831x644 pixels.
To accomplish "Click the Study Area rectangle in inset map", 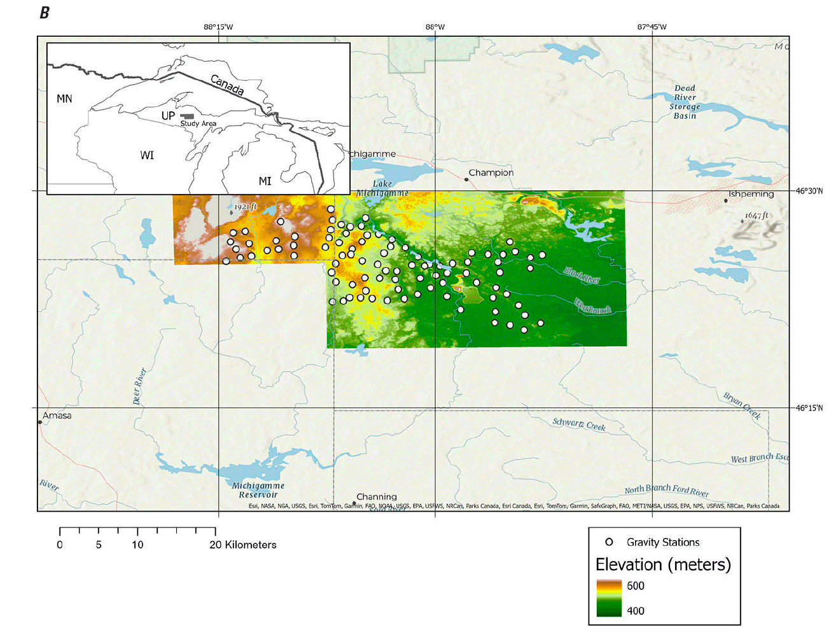I will tap(186, 116).
